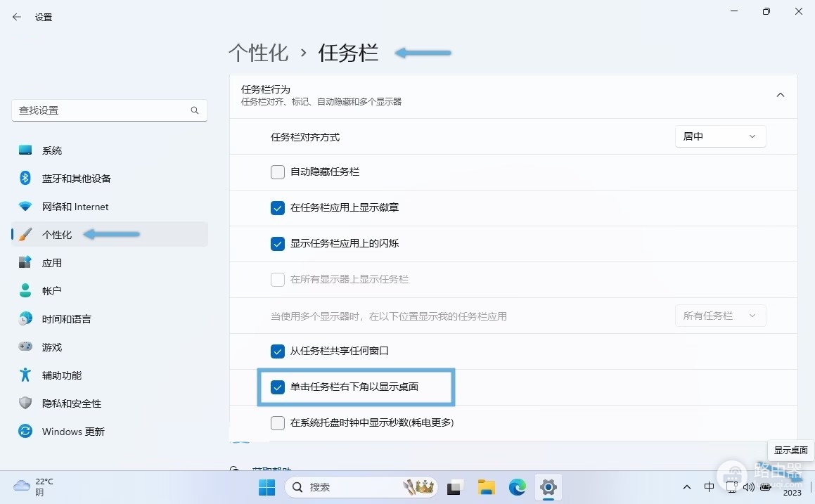This screenshot has width=815, height=504.
Task: Uncheck 显示任务栏应用上的闪烁
Action: pos(278,244)
